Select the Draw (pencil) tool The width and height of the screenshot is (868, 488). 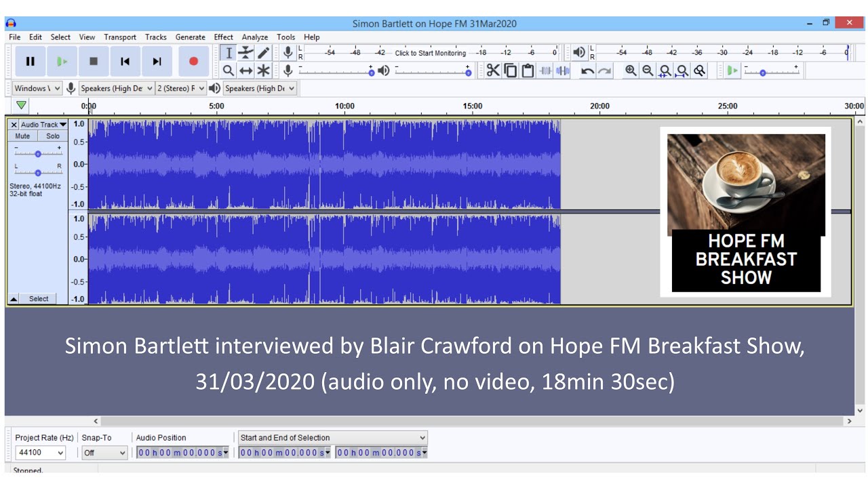pos(263,53)
